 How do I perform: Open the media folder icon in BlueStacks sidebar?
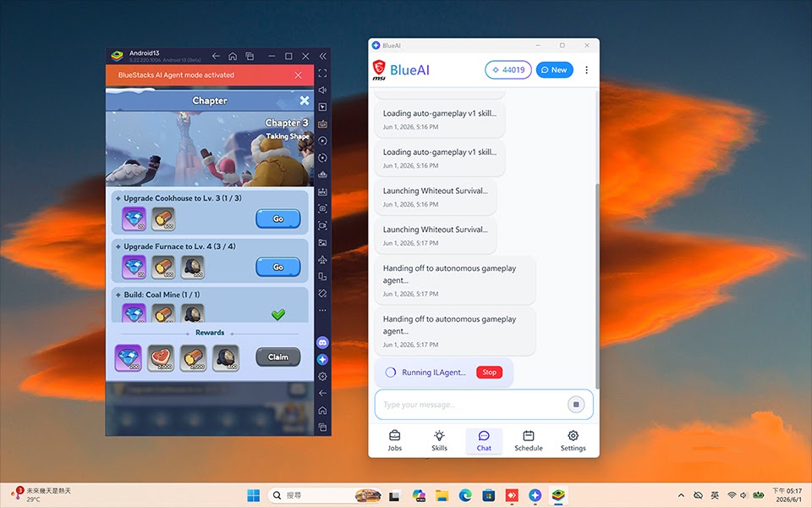click(322, 242)
